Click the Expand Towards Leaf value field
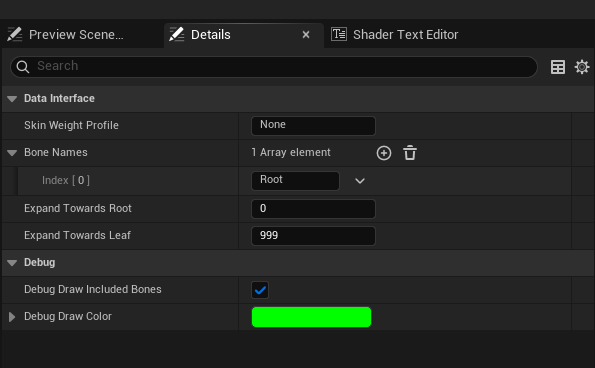Screen dimensions: 595x368 (313, 236)
